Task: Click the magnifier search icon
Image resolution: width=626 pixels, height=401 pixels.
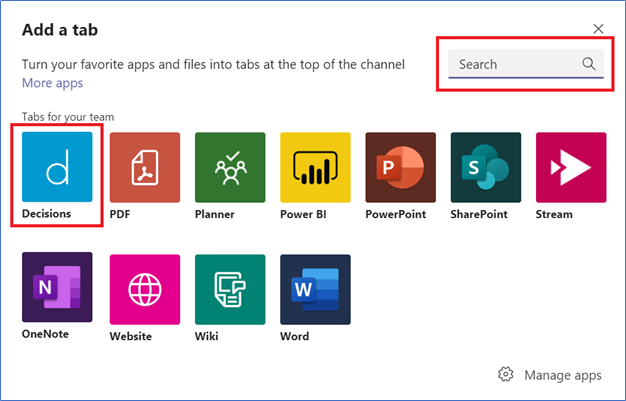Action: [x=588, y=64]
